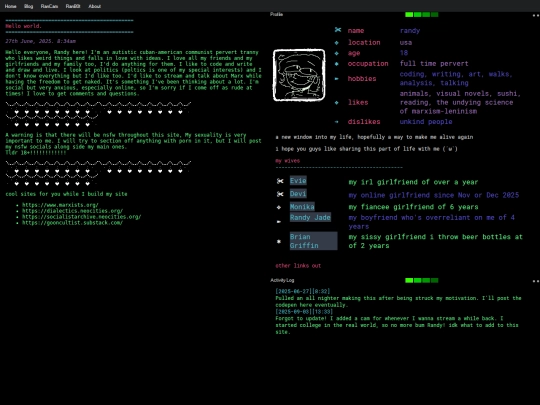The image size is (540, 405).
Task: Click the arrow icon beside Randy Jade
Action: click(279, 222)
